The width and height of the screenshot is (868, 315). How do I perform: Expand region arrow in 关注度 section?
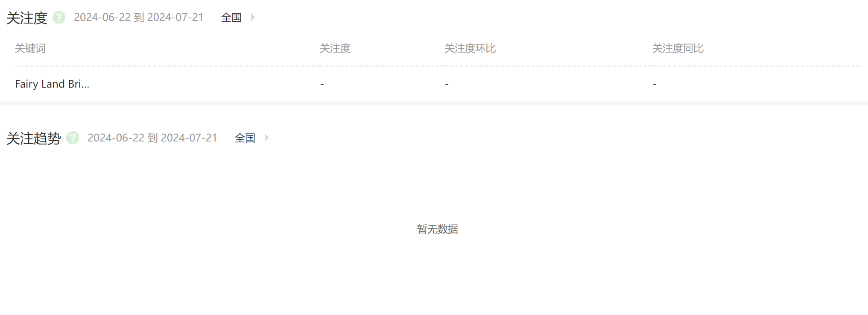[253, 17]
